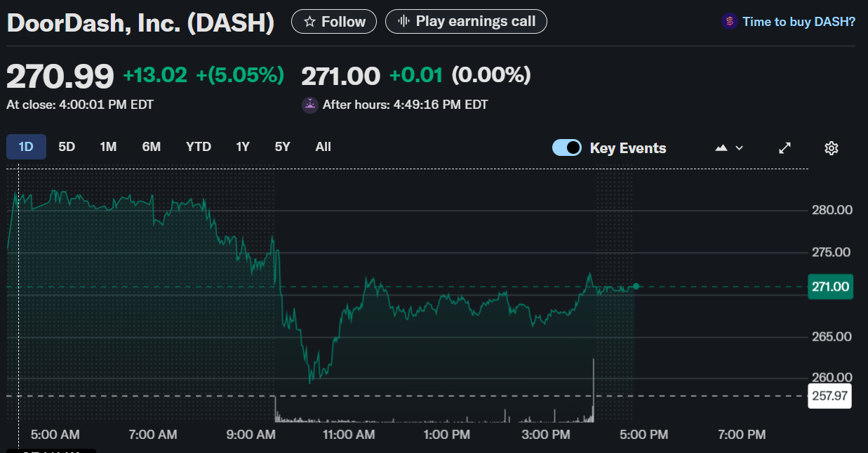Click the after hours price 271.00
The width and height of the screenshot is (868, 453).
[341, 75]
